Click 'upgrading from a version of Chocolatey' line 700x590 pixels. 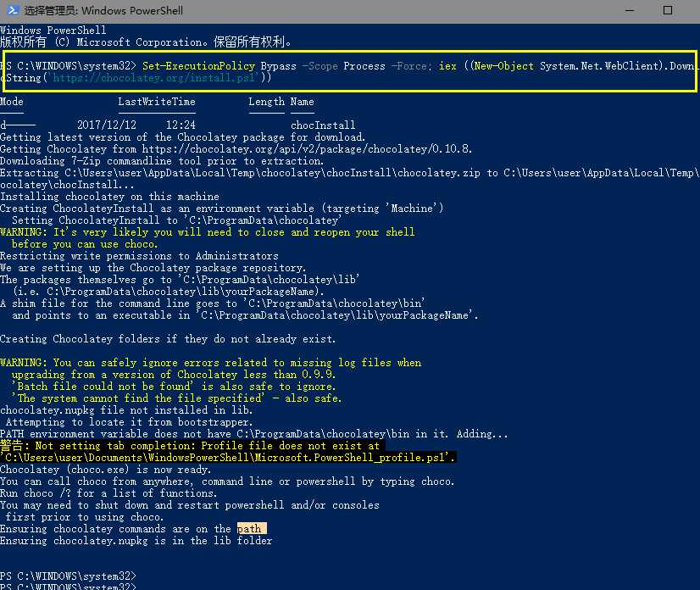pyautogui.click(x=174, y=375)
